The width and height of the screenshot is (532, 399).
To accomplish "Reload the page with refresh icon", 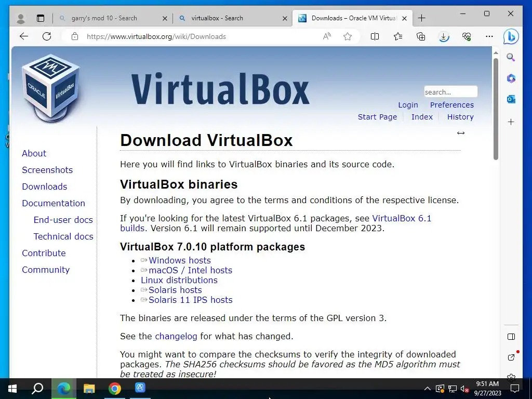I will (x=47, y=36).
